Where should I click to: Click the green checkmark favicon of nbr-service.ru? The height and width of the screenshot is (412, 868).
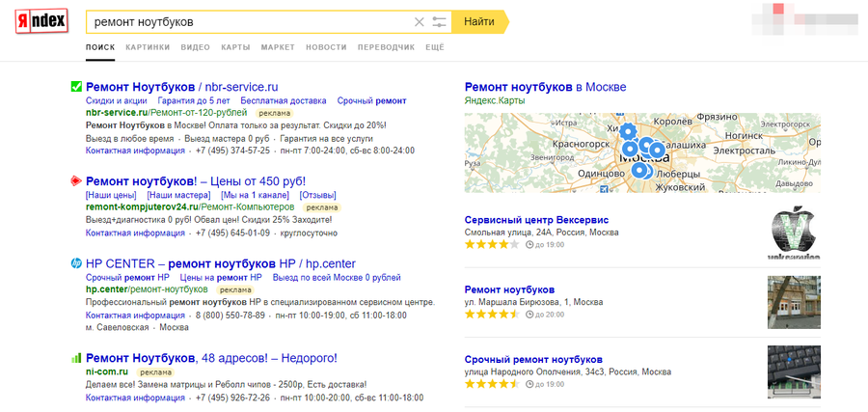tap(76, 87)
